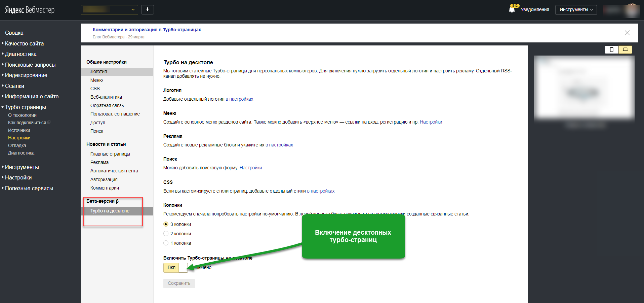Switch preview to desktop laptop icon
The width and height of the screenshot is (644, 303).
pyautogui.click(x=625, y=49)
